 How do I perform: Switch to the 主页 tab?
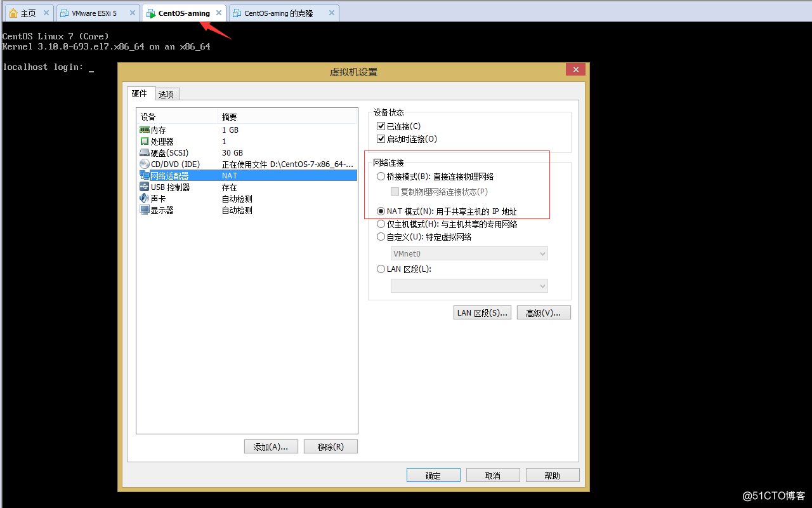[x=29, y=13]
